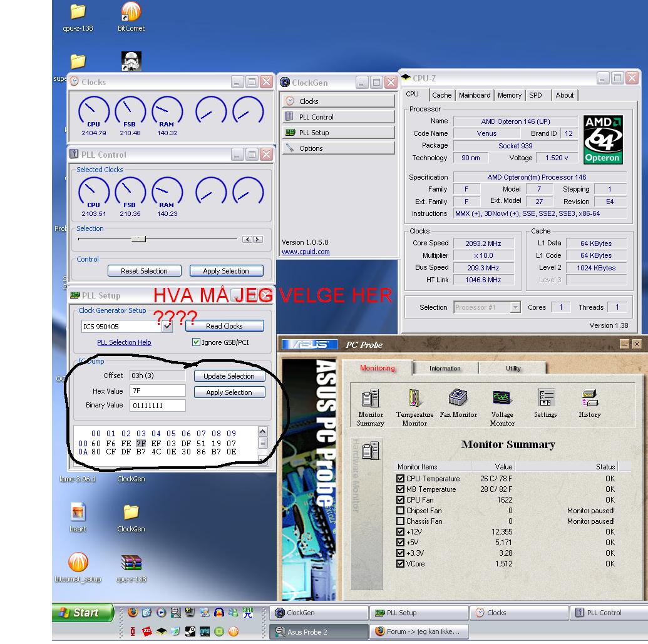
Task: Toggle the Ignore GSB/PCI checkbox
Action: click(x=197, y=342)
